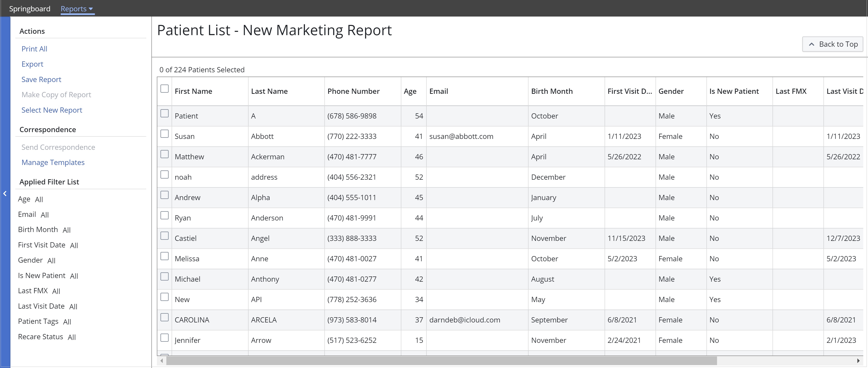Select Ryan Anderson's checkbox
The image size is (868, 368).
(165, 215)
